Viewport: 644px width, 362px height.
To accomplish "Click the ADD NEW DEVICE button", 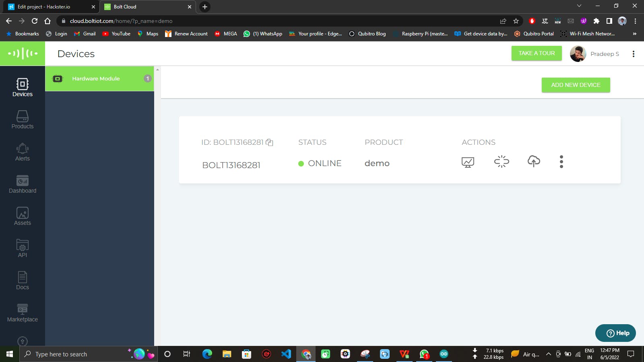I will tap(576, 85).
